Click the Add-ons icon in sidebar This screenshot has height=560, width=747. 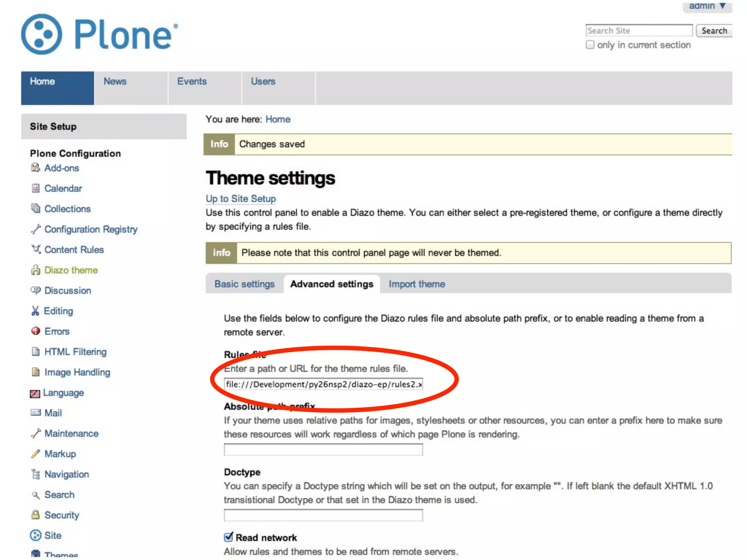[35, 168]
